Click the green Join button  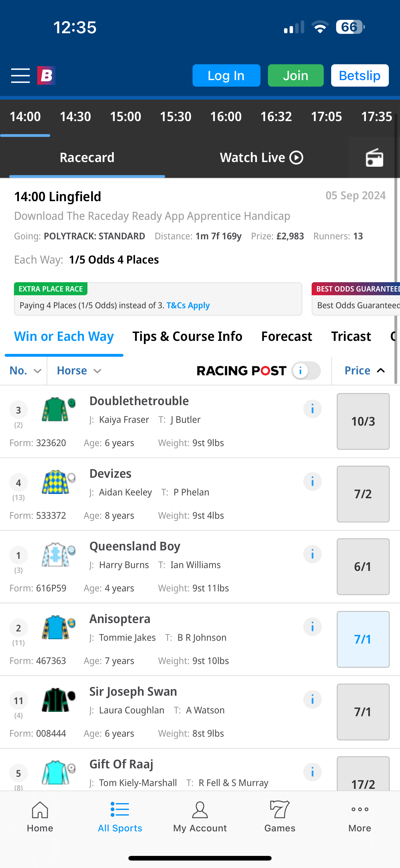click(295, 75)
